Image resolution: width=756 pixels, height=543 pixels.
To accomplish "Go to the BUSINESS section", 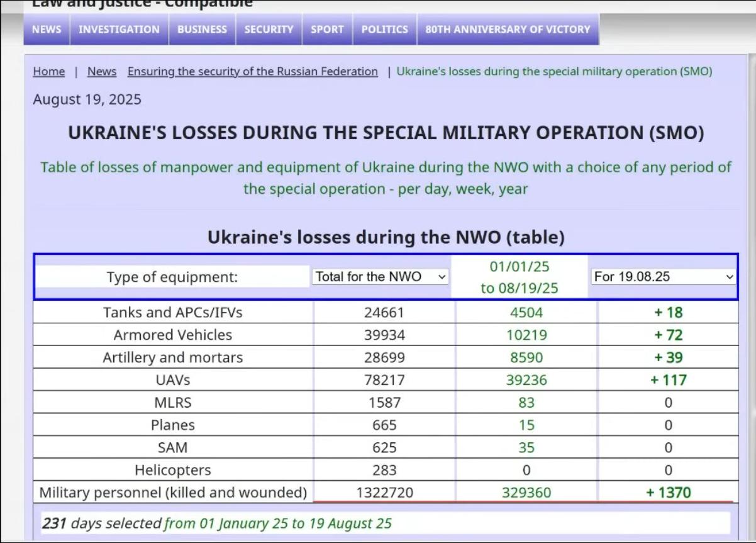I will click(202, 30).
